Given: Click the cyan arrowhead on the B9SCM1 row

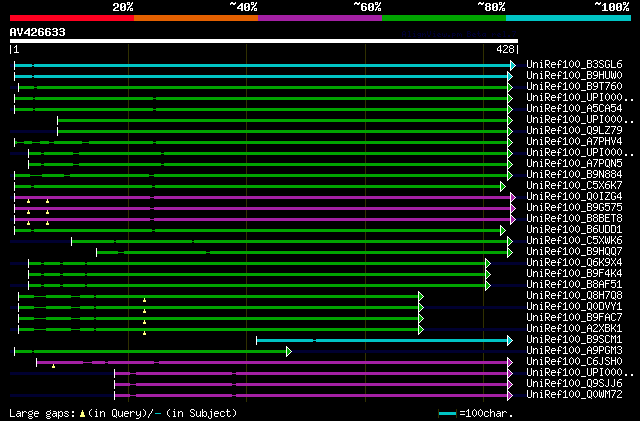Looking at the screenshot, I should (510, 341).
